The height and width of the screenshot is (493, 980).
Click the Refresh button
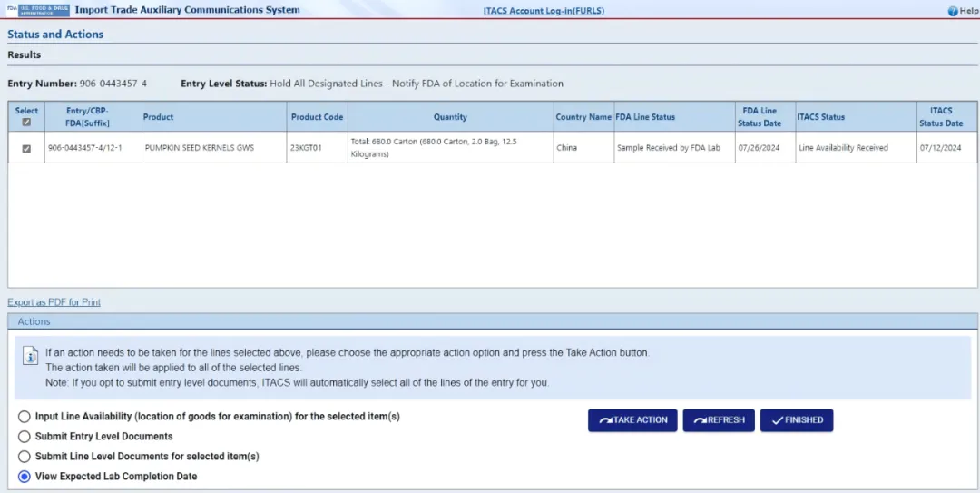click(718, 420)
